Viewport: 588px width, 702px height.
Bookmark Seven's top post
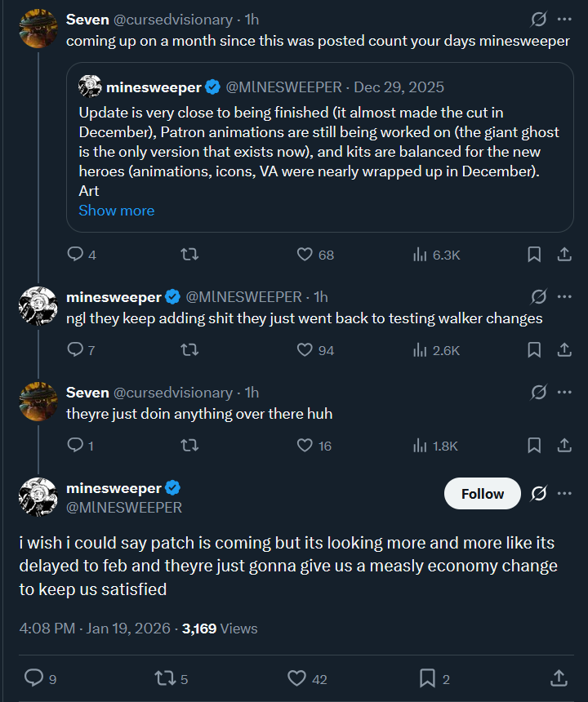coord(534,255)
